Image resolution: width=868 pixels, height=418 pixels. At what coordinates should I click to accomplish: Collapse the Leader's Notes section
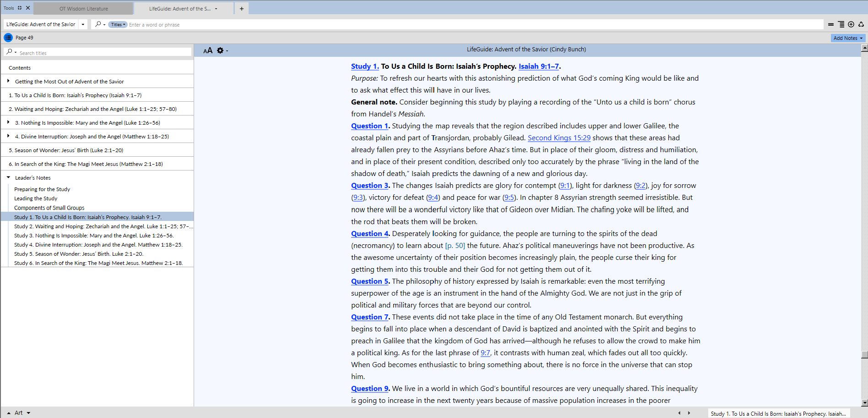[8, 177]
